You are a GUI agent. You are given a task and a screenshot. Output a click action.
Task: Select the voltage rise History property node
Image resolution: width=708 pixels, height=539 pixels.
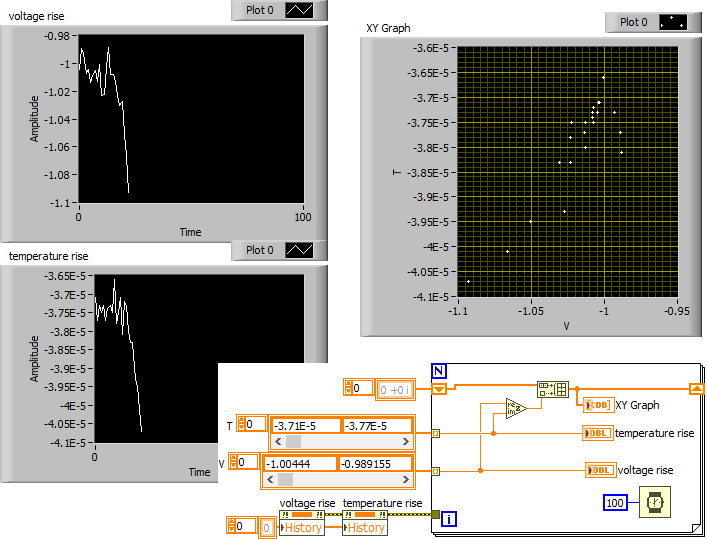pos(301,523)
